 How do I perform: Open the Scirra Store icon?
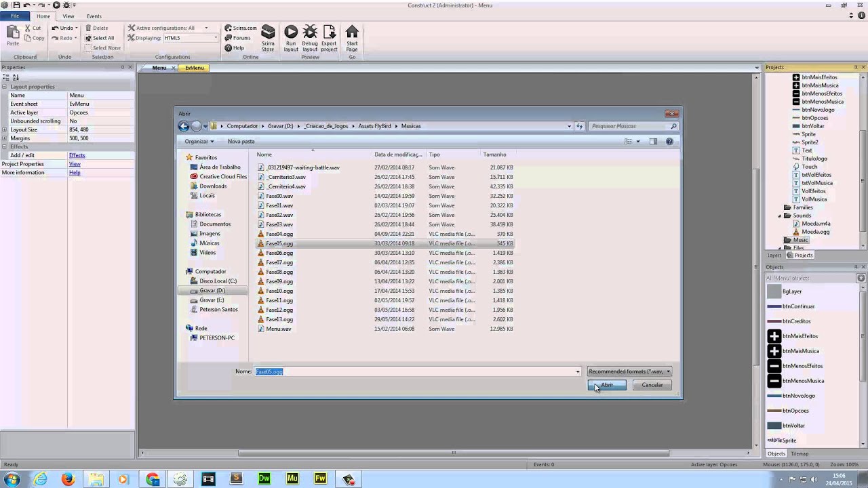point(268,38)
